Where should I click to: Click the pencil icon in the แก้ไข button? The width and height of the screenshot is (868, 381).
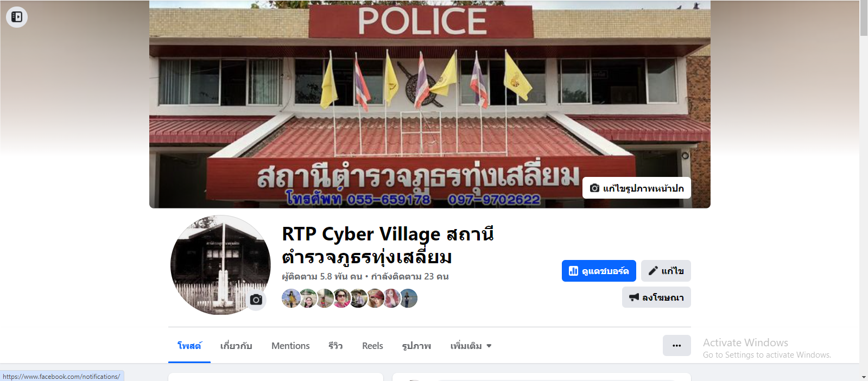point(653,271)
